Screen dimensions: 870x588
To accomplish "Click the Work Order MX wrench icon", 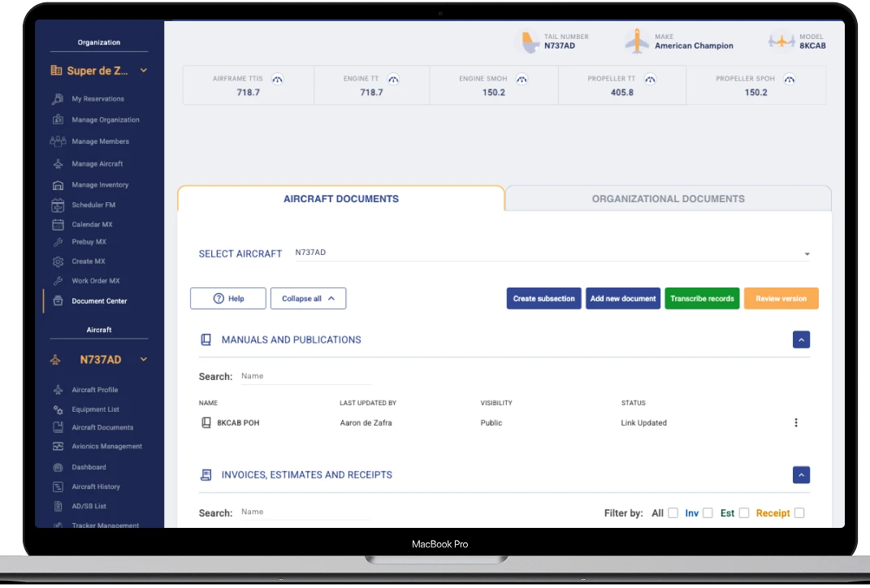I will (x=58, y=281).
